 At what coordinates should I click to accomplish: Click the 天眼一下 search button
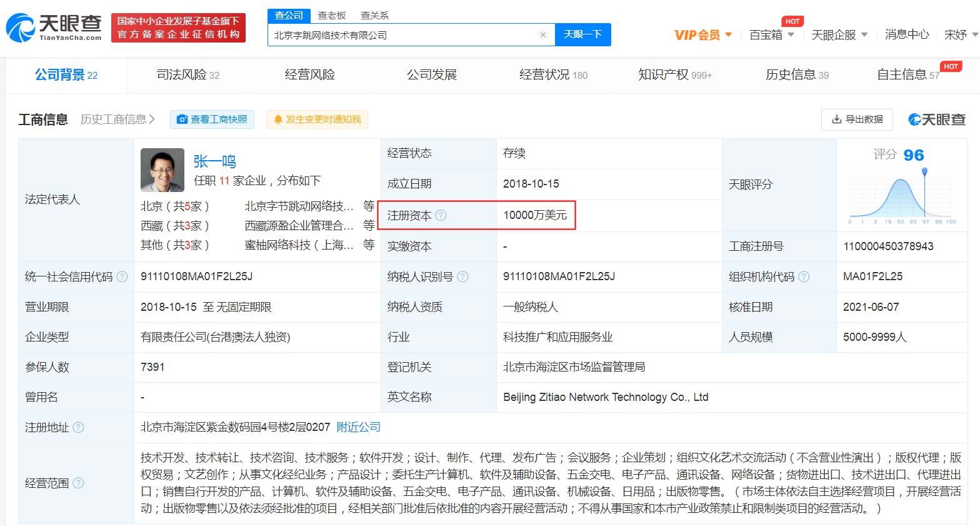582,34
